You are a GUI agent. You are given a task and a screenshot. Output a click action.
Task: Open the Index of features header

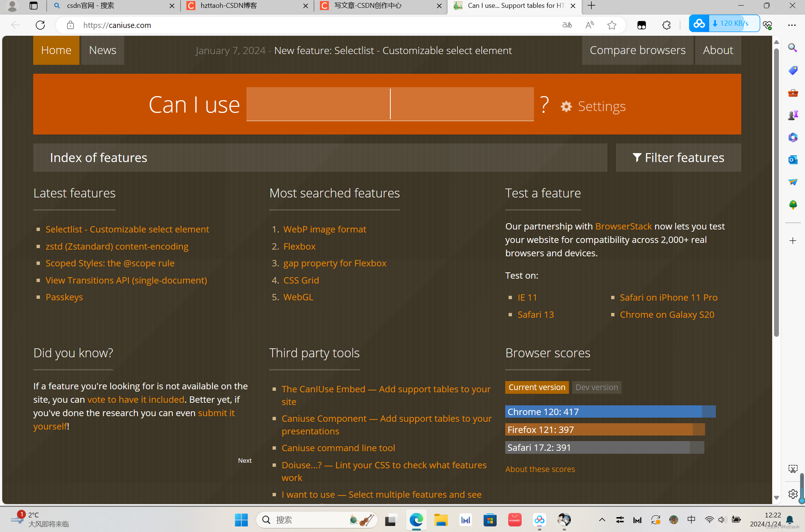pos(320,158)
